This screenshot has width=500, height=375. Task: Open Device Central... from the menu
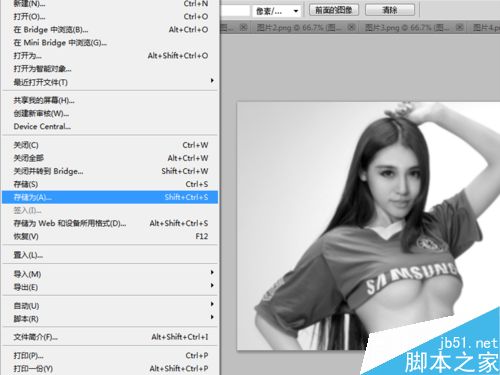[x=110, y=126]
